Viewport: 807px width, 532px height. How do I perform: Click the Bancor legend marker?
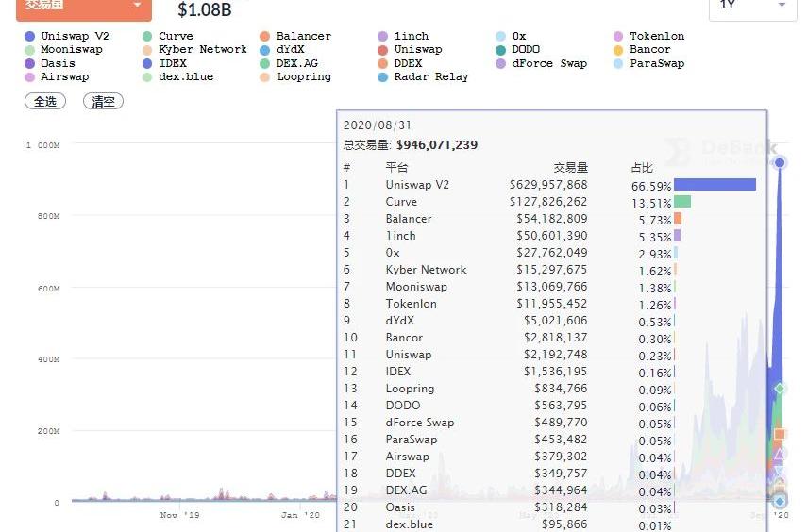(x=618, y=50)
